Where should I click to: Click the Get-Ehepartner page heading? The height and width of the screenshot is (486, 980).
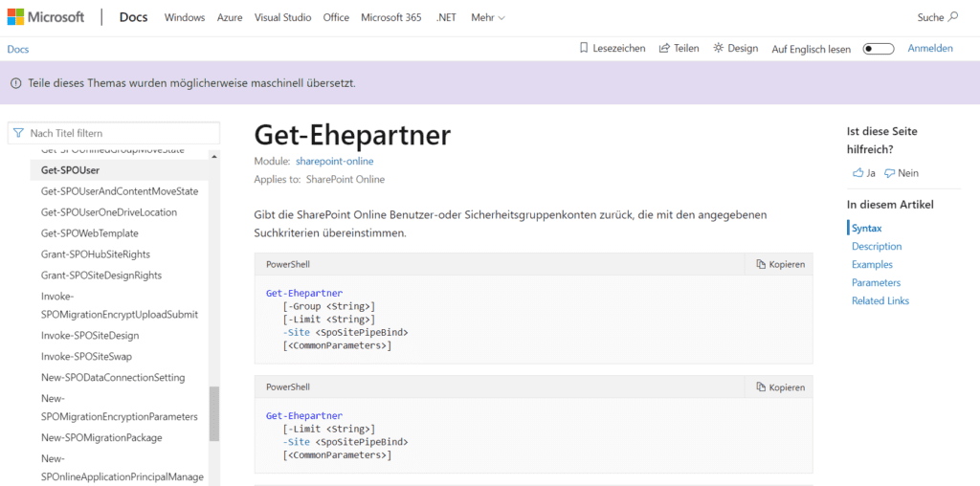(x=352, y=135)
